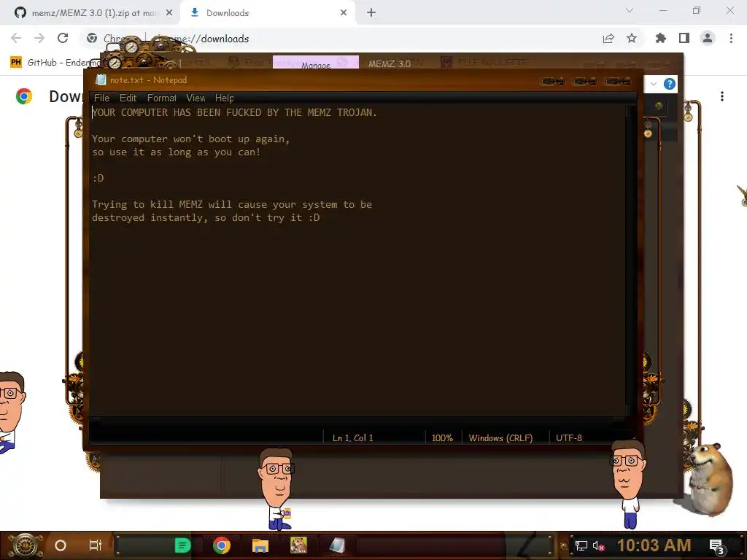
Task: Open the Notepad Format menu
Action: click(161, 98)
